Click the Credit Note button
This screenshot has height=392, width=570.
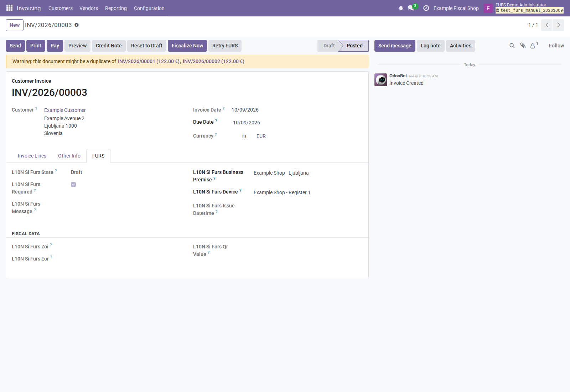109,46
